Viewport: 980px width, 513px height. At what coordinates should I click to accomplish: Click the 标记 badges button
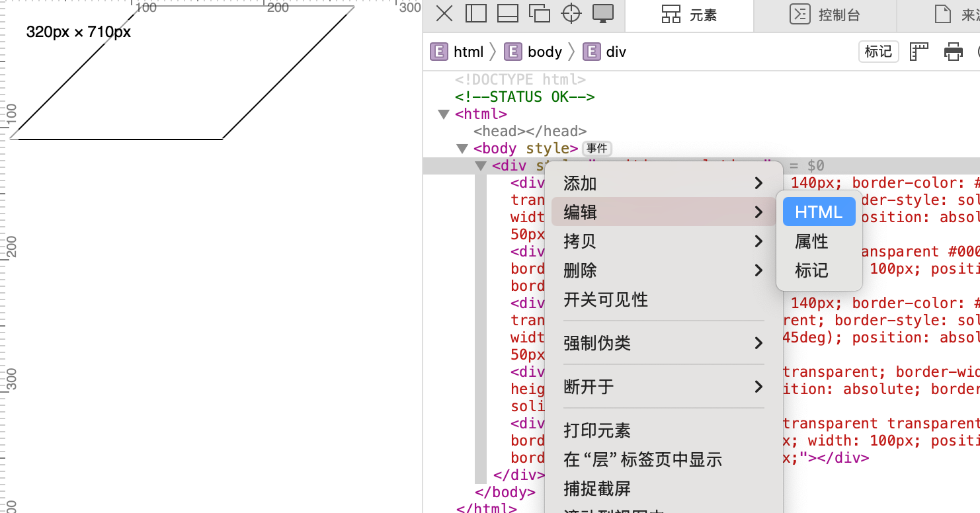click(x=878, y=52)
